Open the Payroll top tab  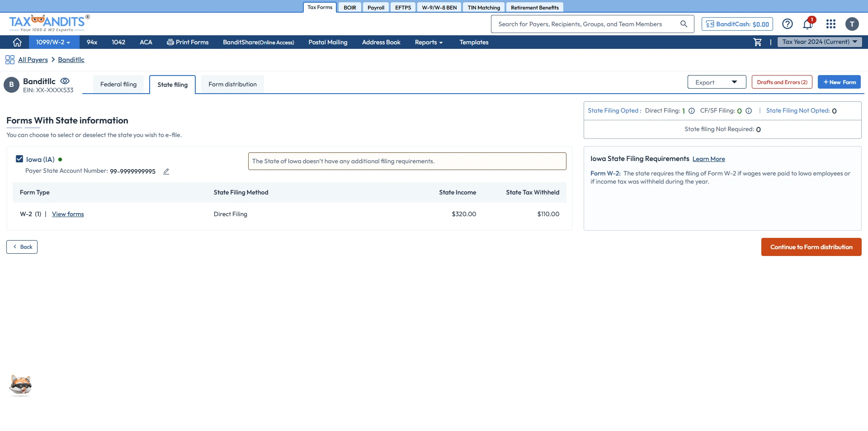[x=376, y=7]
